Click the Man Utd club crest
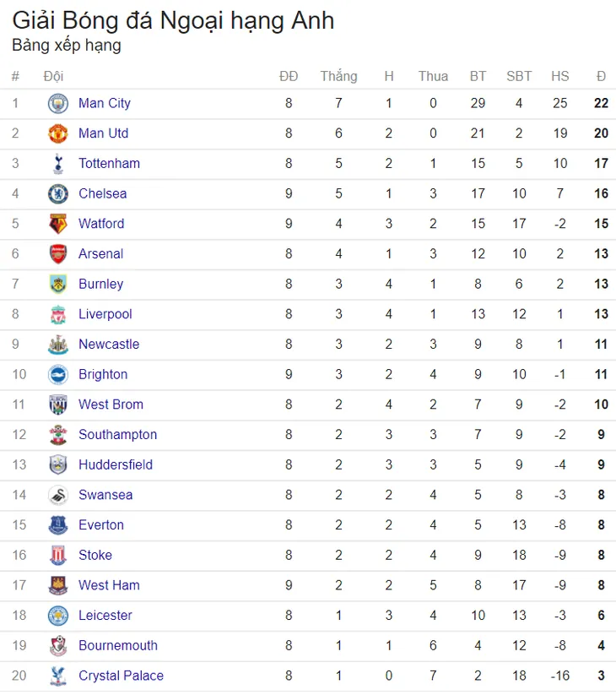 click(x=58, y=133)
